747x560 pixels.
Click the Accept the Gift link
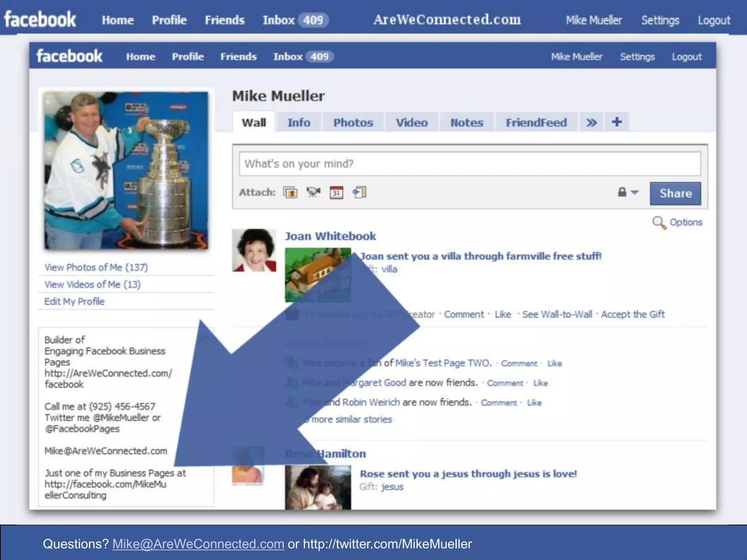(633, 314)
